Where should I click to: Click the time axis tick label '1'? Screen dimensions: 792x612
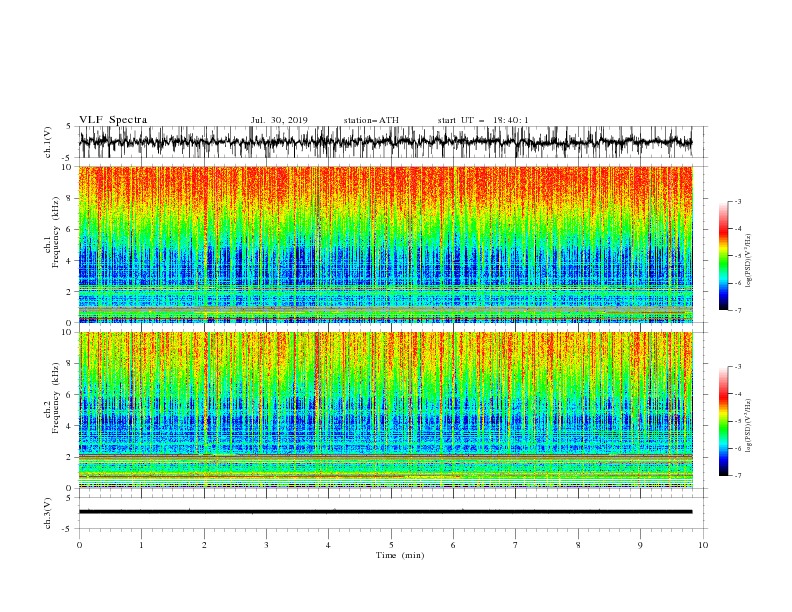coord(141,545)
